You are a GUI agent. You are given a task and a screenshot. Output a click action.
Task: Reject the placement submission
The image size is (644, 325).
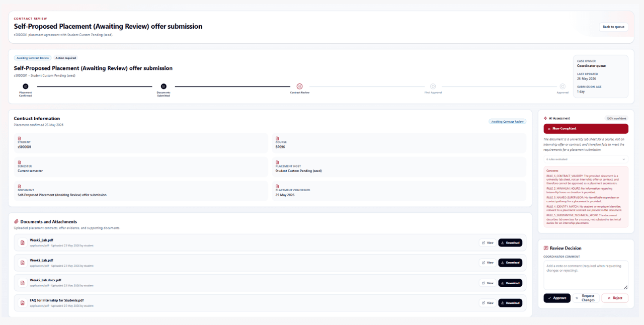[x=615, y=298]
